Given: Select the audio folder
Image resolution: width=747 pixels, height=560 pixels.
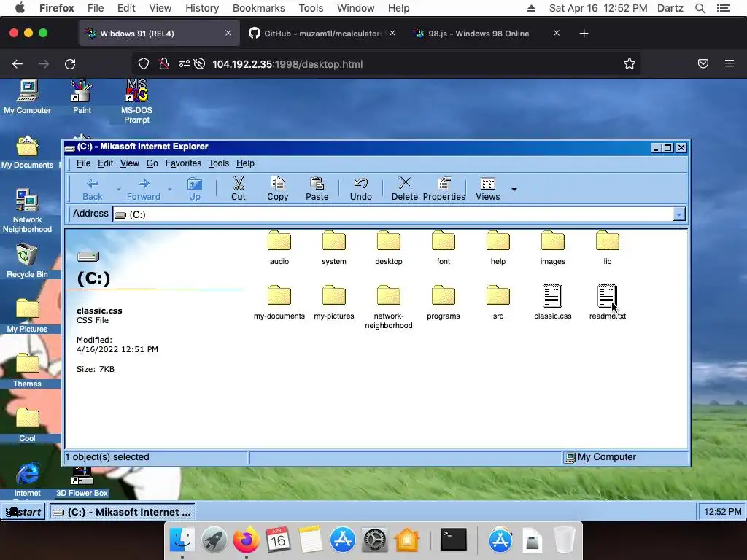Looking at the screenshot, I should click(279, 248).
